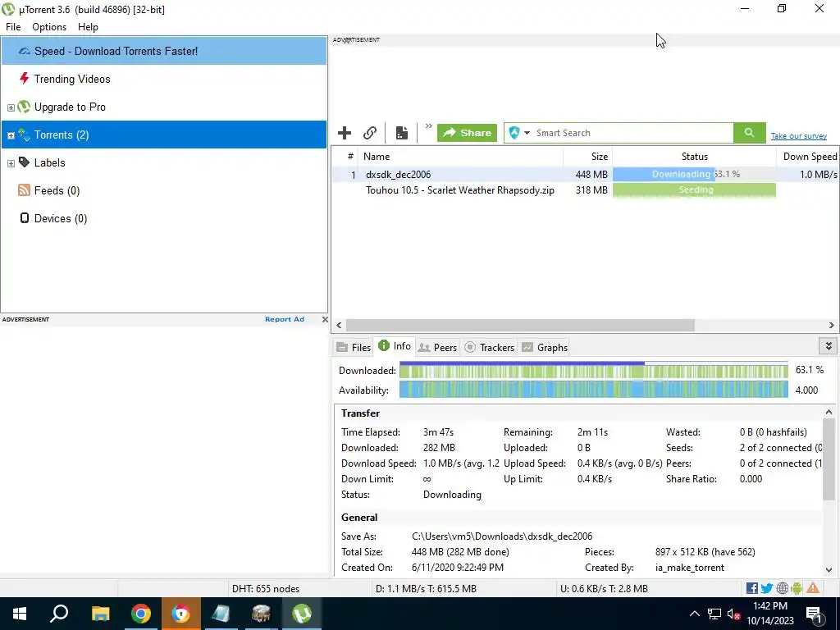Click the DHT: 655 nodes status entry
Screen dimensions: 840x630
(x=265, y=588)
